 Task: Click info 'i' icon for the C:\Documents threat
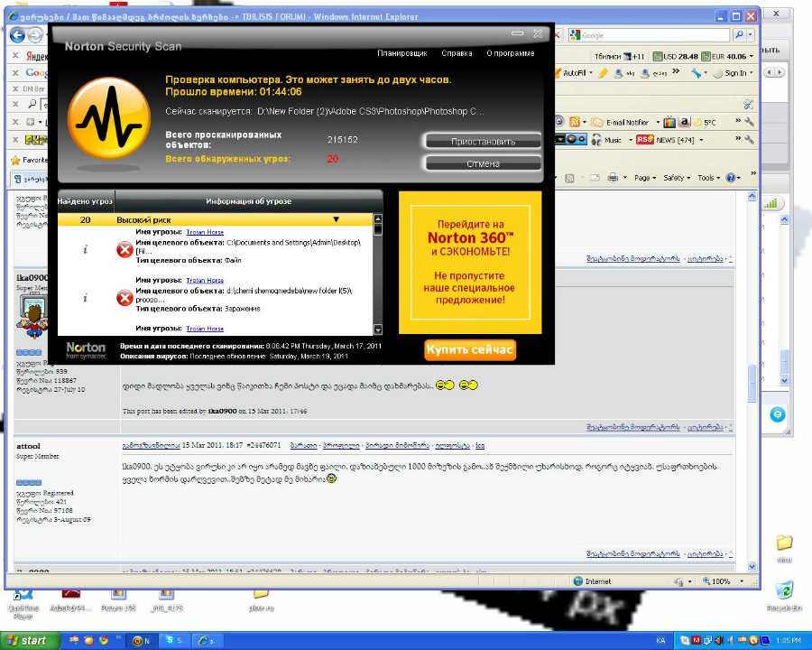pyautogui.click(x=85, y=250)
